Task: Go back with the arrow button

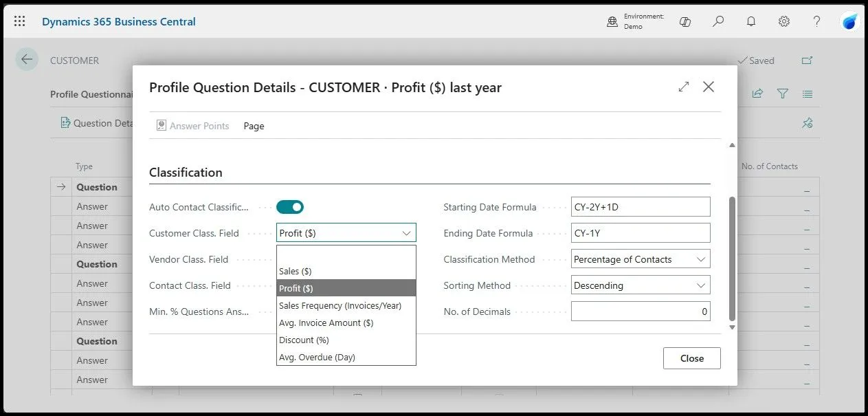Action: 27,59
